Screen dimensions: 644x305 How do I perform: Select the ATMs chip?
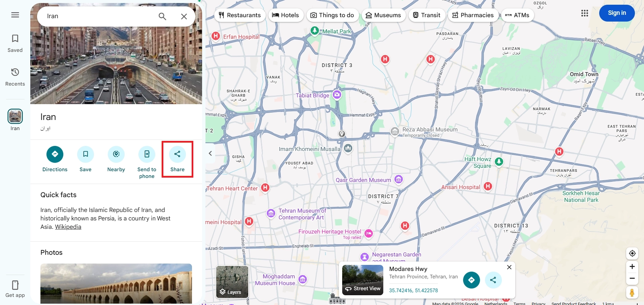pos(517,15)
